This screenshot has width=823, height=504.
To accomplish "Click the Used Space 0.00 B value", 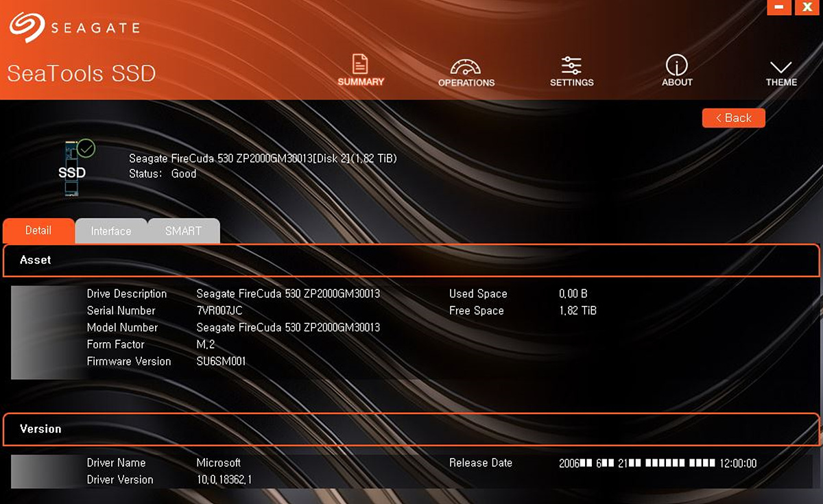I will (x=573, y=293).
